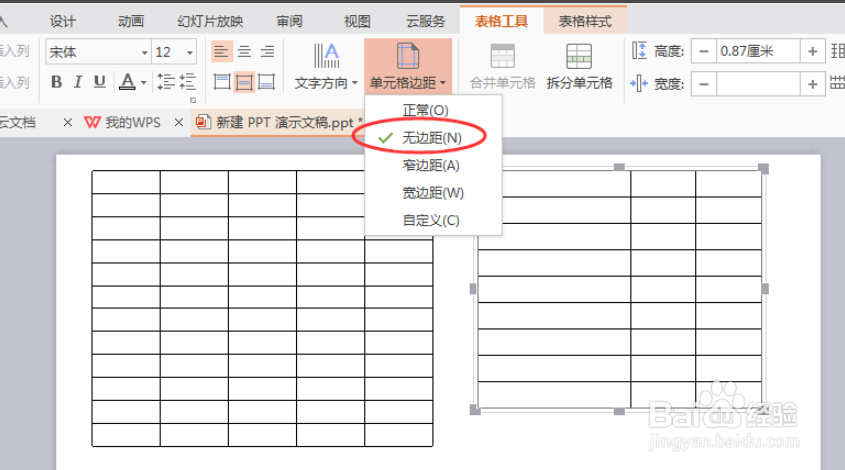
Task: Click top-left cell of left table
Action: click(126, 182)
